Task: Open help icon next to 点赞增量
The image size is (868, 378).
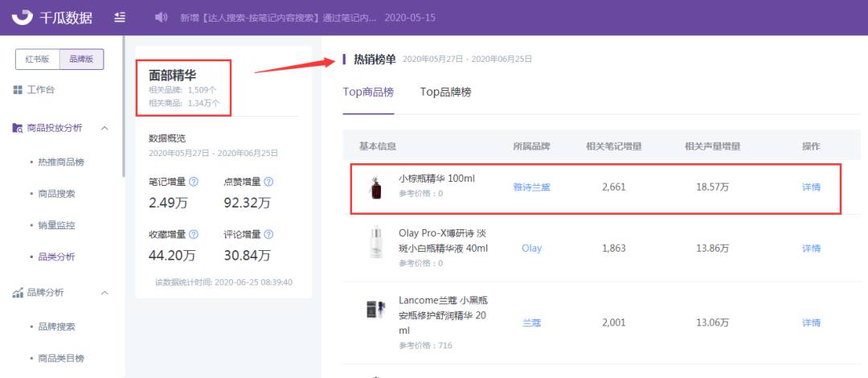Action: [x=268, y=181]
